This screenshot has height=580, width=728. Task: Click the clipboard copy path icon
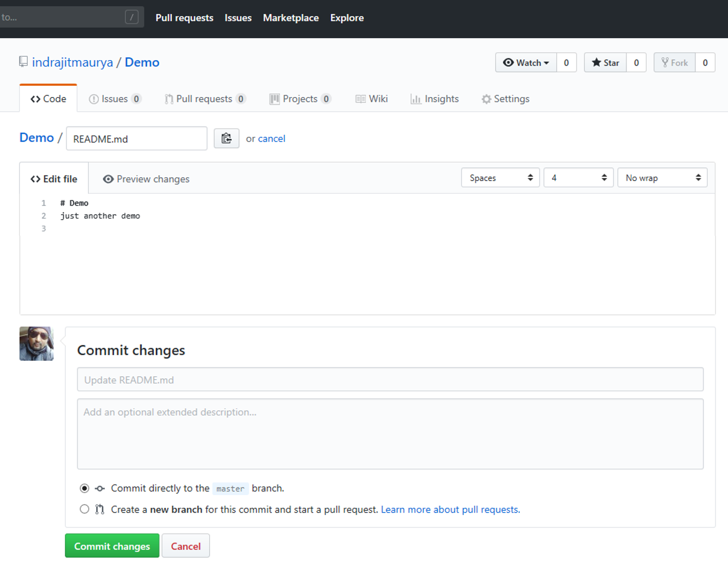[x=226, y=139]
